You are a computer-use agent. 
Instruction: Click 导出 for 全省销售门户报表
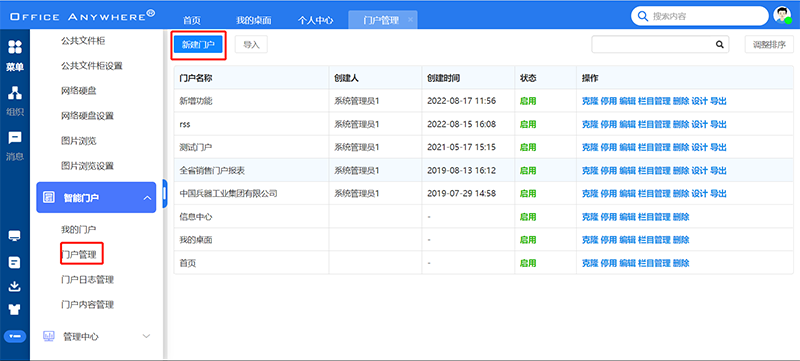[718, 170]
